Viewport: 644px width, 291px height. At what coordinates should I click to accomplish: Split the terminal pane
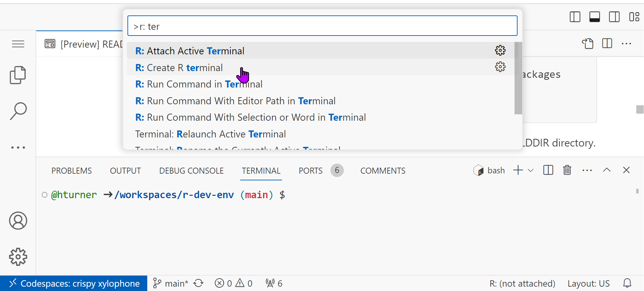[548, 170]
